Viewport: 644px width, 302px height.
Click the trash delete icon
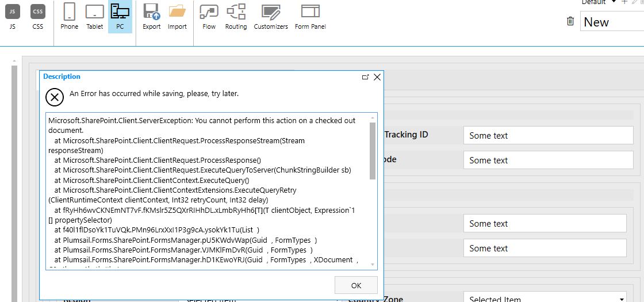click(570, 21)
